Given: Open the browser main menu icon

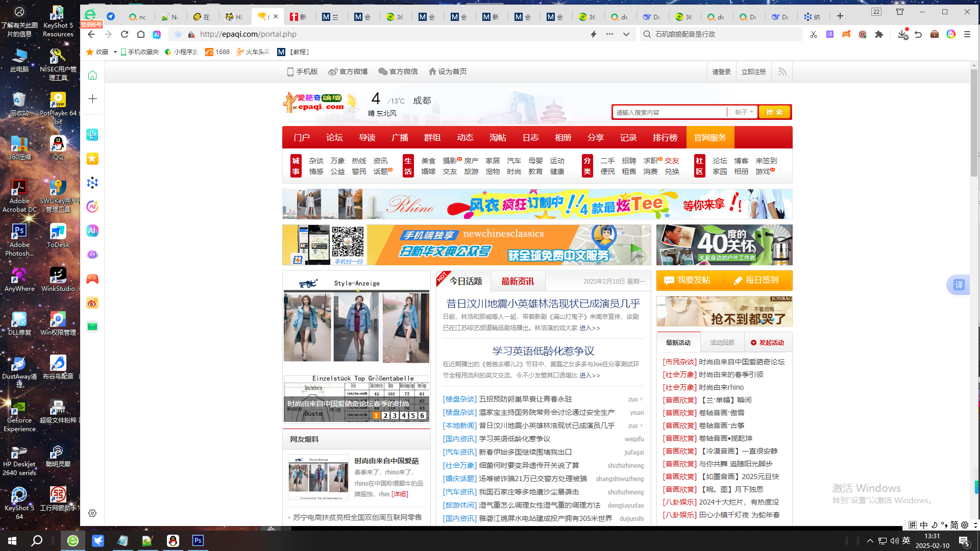Looking at the screenshot, I should tap(967, 34).
